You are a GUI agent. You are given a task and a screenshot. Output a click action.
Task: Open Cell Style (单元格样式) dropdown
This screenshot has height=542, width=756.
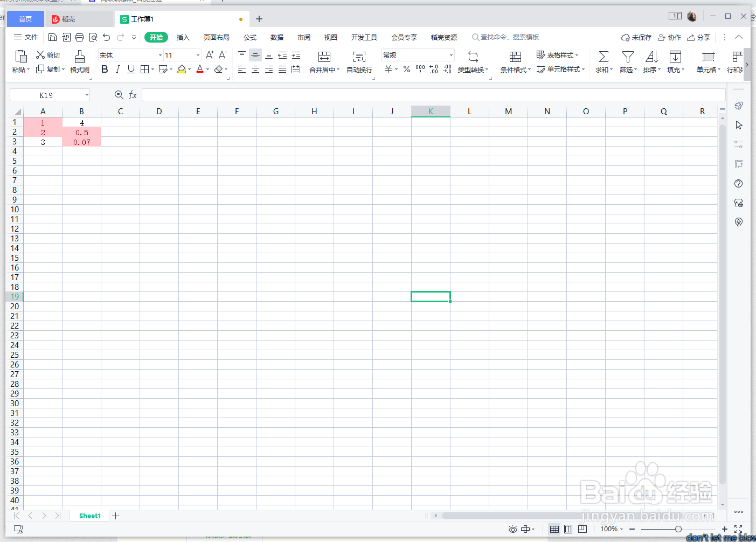pyautogui.click(x=560, y=69)
